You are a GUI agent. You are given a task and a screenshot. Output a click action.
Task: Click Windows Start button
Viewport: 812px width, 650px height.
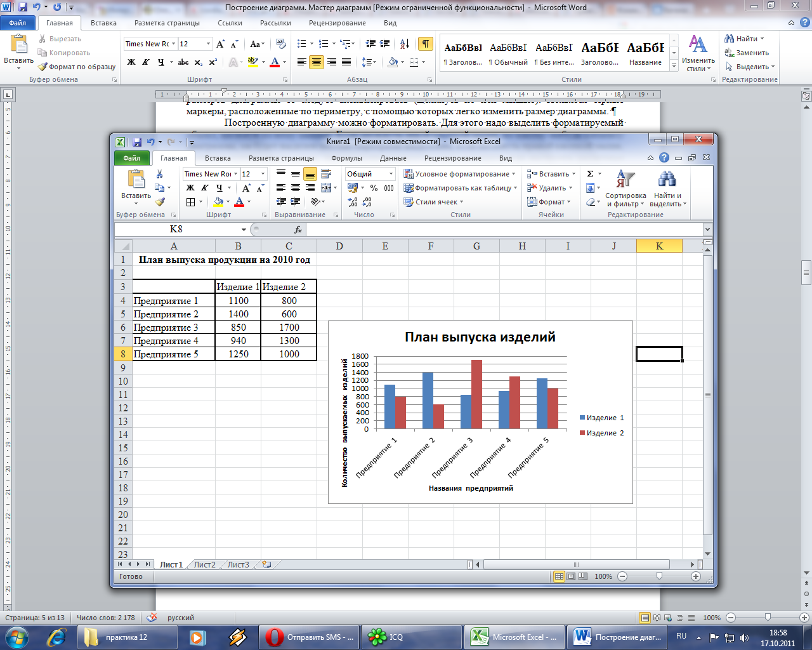(16, 637)
